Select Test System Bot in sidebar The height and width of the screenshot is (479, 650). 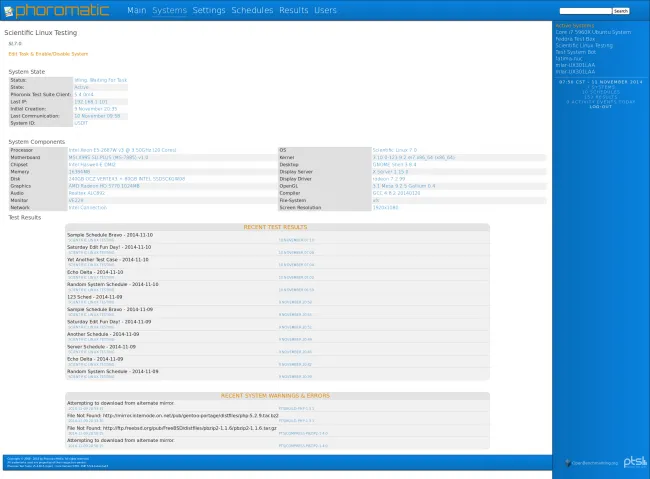click(x=575, y=52)
